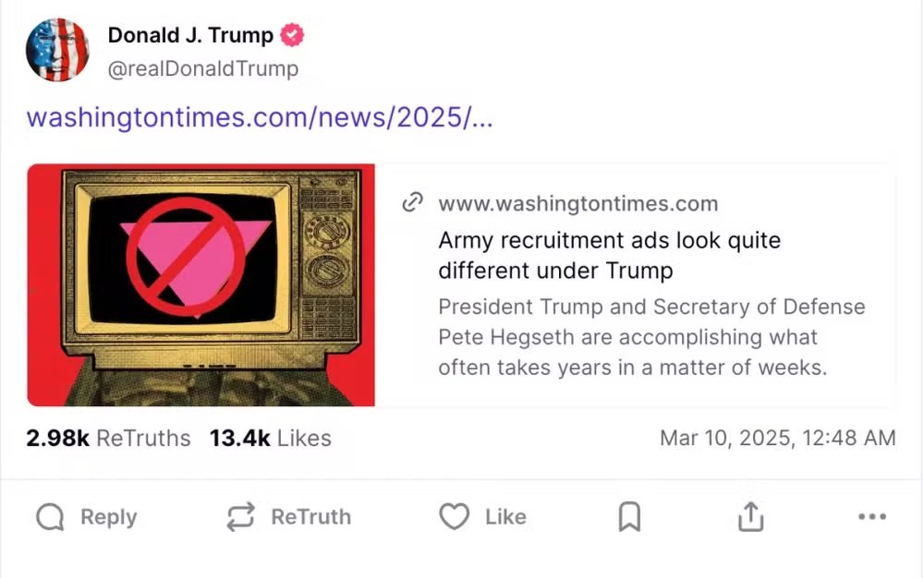The width and height of the screenshot is (924, 578).
Task: Click the Mar 10, 2025 timestamp
Action: pos(777,439)
